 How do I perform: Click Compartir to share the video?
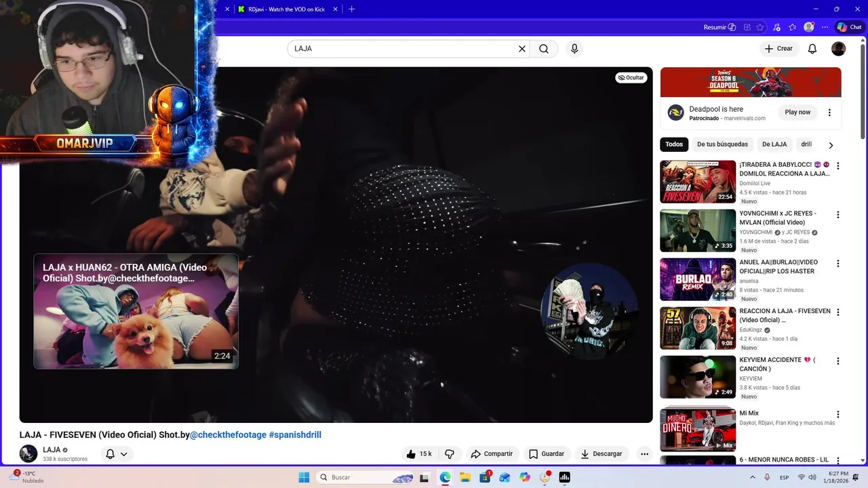tap(492, 454)
